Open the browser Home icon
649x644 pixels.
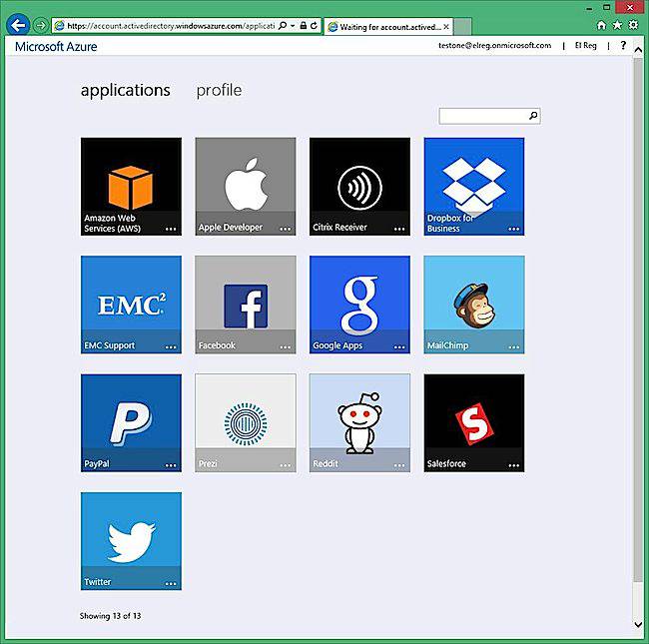click(x=601, y=25)
